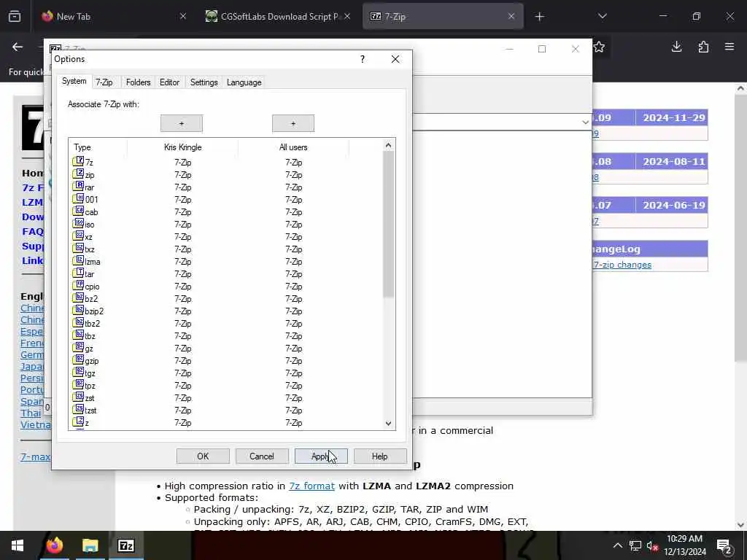Click plus button above All users column
The image size is (747, 560).
click(293, 123)
